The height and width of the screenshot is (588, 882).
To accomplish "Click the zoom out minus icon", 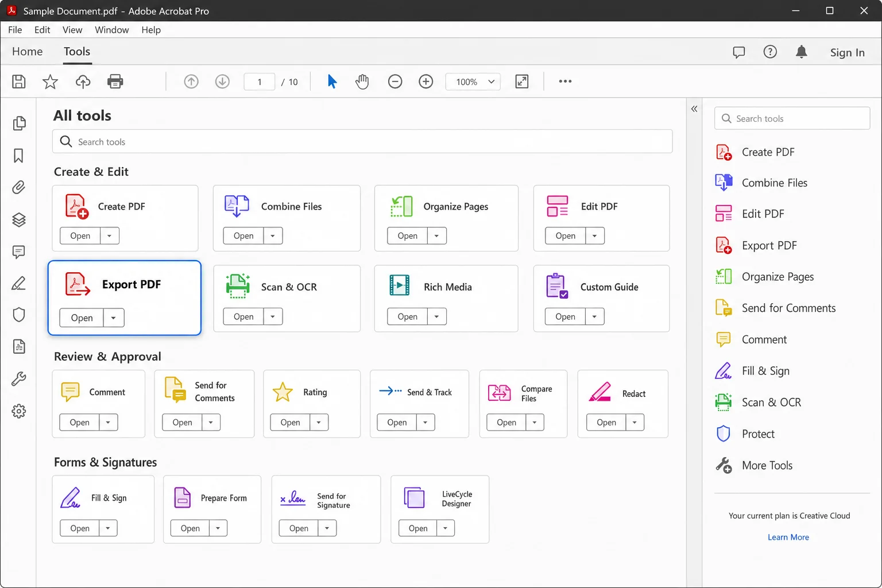I will tap(395, 82).
